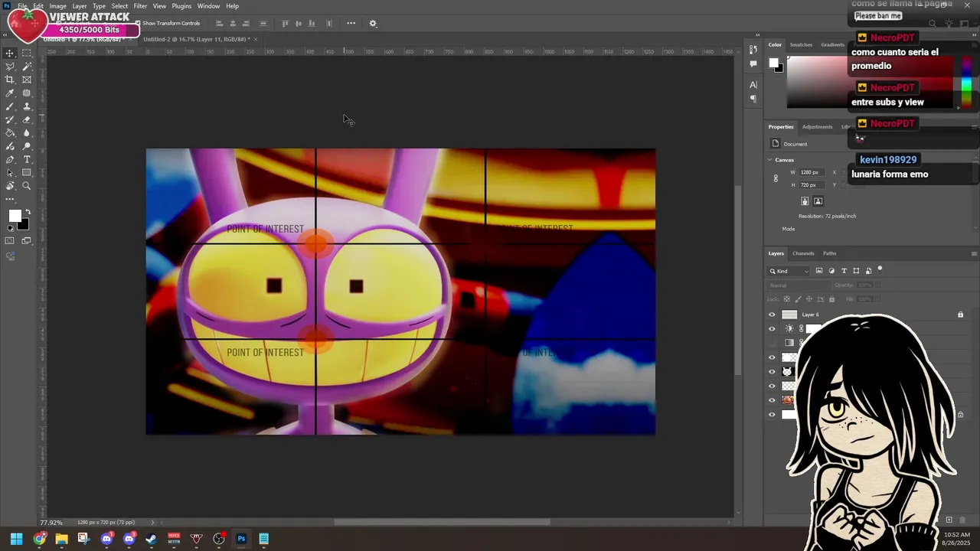The height and width of the screenshot is (551, 980).
Task: Select the Eraser tool
Action: [27, 119]
